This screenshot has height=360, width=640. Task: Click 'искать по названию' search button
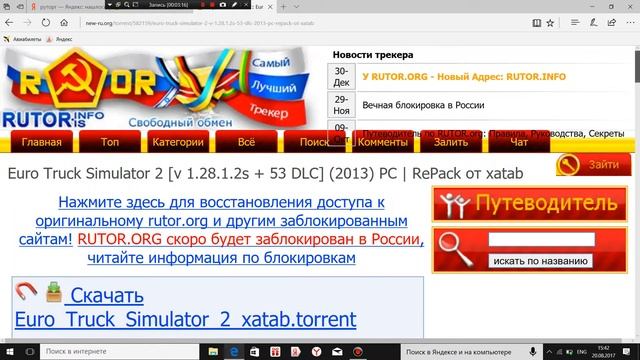pos(540,261)
